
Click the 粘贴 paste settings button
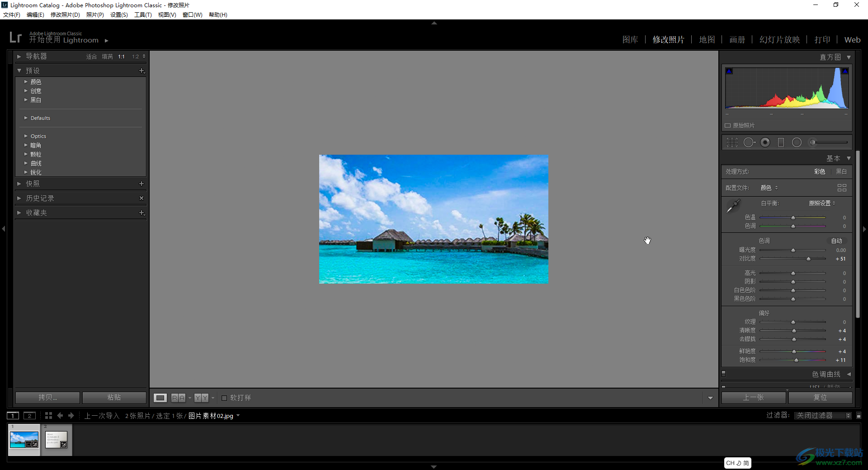[x=114, y=397]
